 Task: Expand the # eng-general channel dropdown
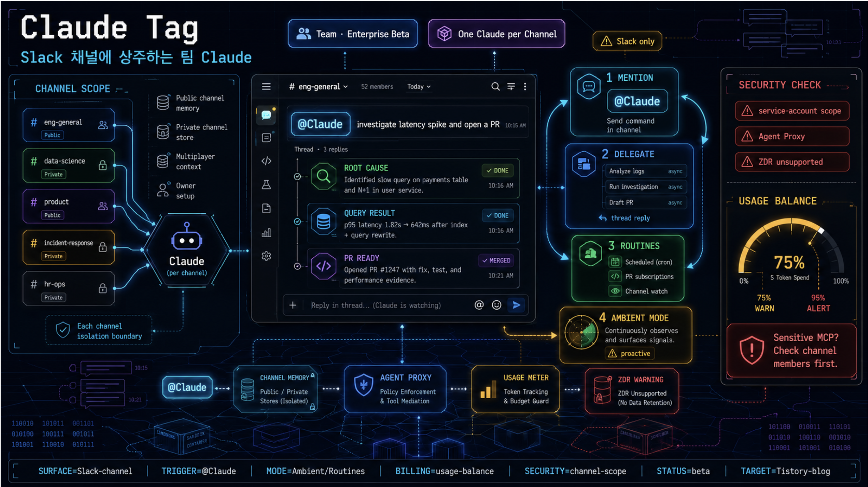point(318,86)
